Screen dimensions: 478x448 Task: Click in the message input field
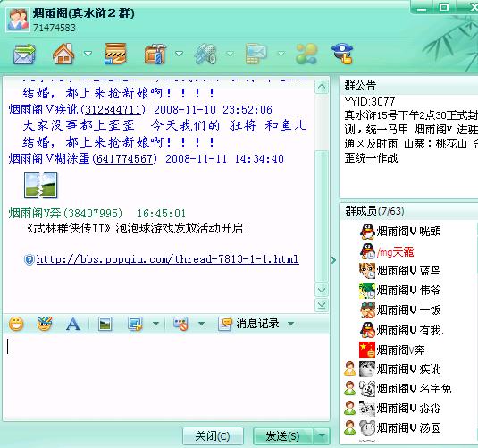click(166, 376)
